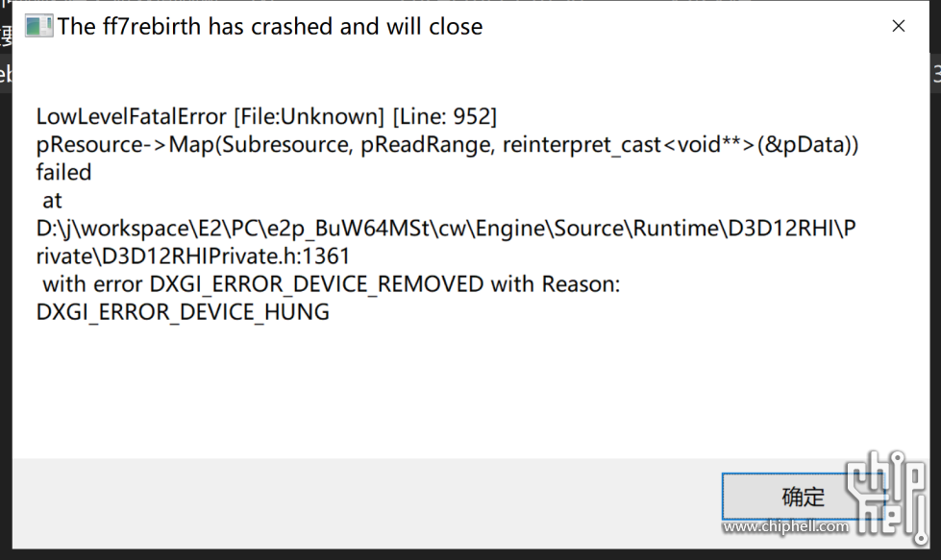Click the '[File:Unknown]' text
Screen dimensions: 941x560
pos(309,116)
